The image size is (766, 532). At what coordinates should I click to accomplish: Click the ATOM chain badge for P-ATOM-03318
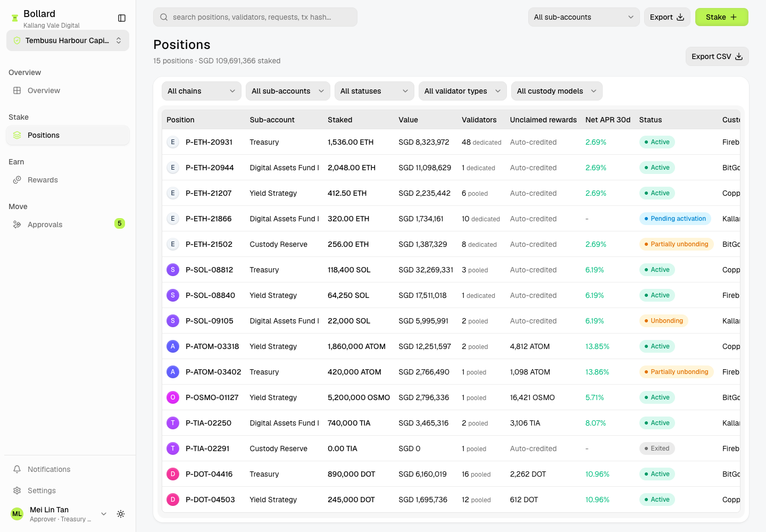tap(173, 346)
